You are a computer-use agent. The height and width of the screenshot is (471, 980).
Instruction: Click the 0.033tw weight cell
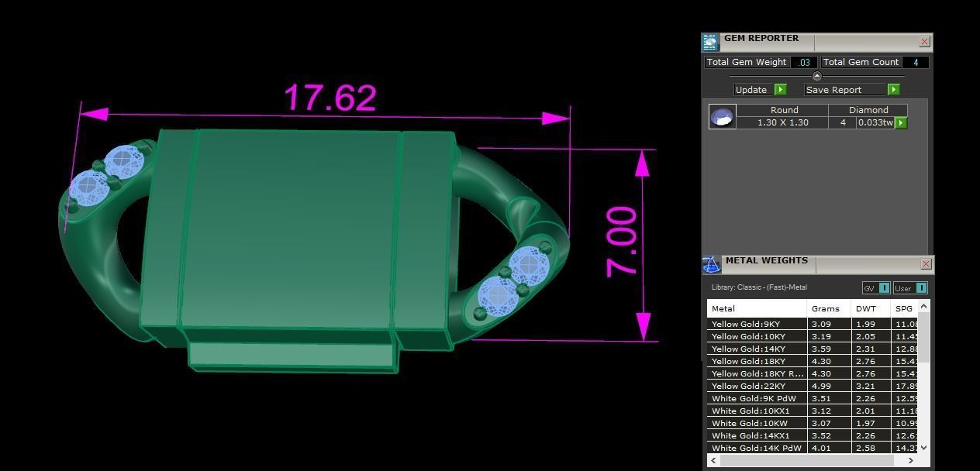point(876,122)
